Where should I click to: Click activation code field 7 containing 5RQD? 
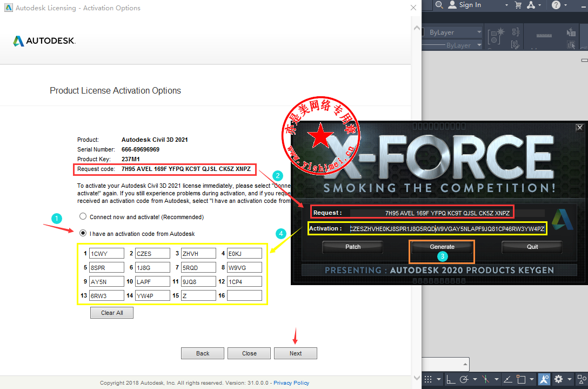point(198,267)
